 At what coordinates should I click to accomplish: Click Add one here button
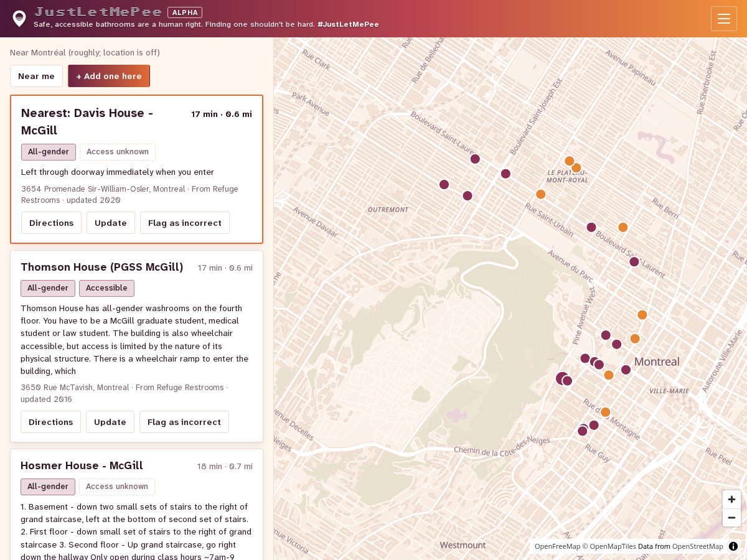pos(109,76)
